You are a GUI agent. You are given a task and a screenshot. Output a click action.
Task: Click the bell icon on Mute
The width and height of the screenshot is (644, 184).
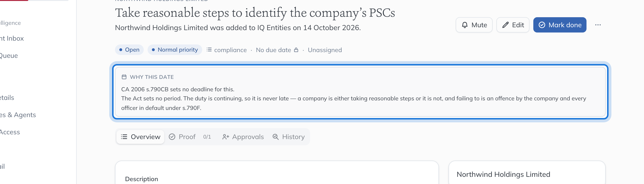click(465, 25)
